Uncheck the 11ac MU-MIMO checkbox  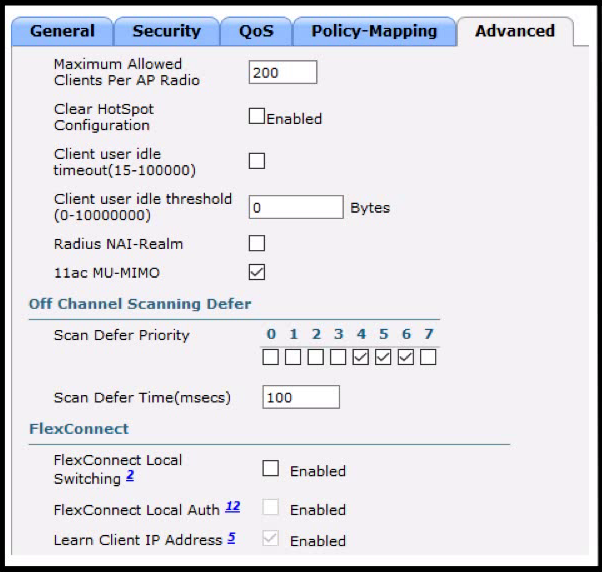click(x=257, y=271)
